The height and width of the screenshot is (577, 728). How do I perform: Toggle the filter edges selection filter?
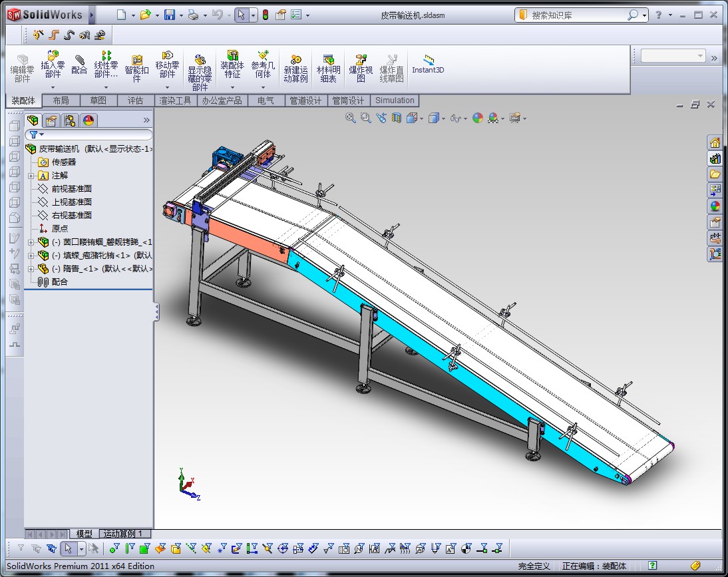[130, 548]
